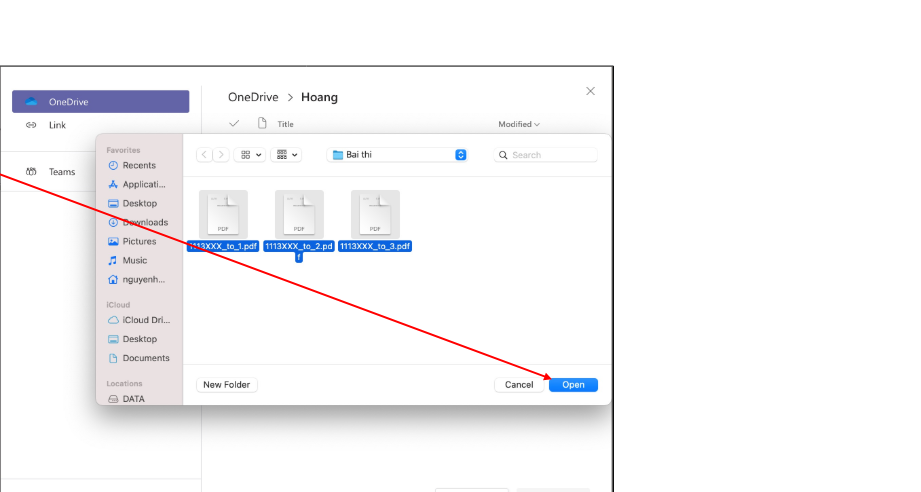The width and height of the screenshot is (921, 492).
Task: Select the 1113XXX_to_1.pdf thumbnail
Action: tap(223, 214)
